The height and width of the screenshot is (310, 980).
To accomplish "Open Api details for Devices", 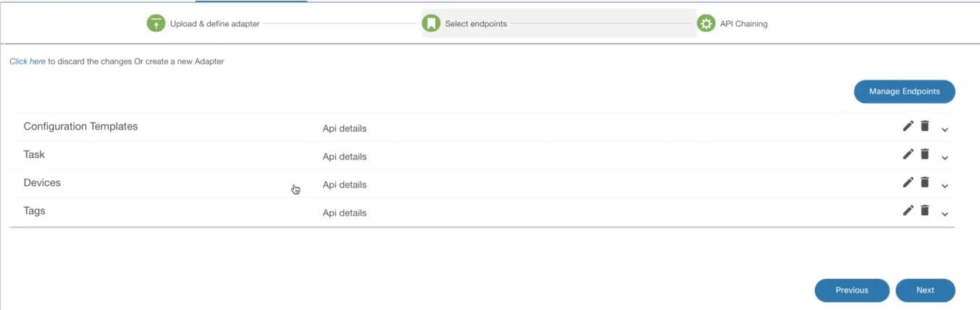I will coord(345,185).
